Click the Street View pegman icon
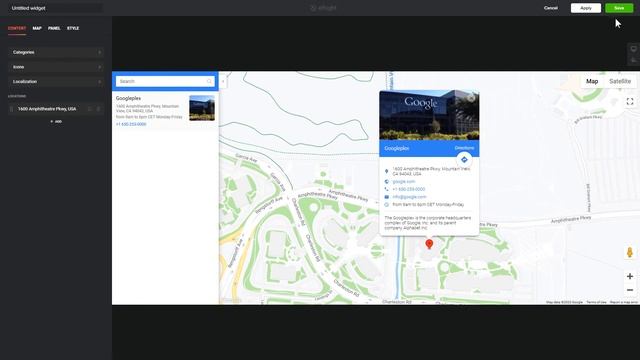 (x=630, y=252)
